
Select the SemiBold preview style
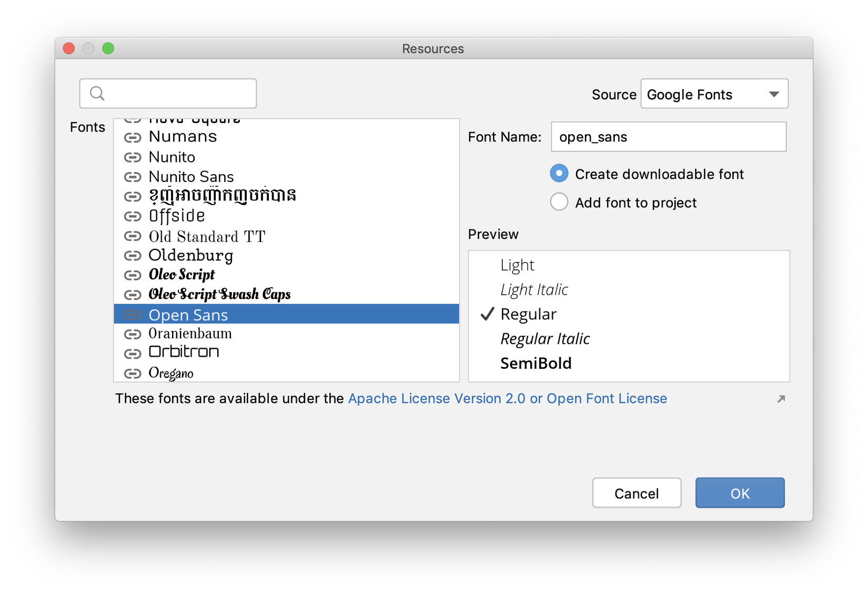[536, 364]
